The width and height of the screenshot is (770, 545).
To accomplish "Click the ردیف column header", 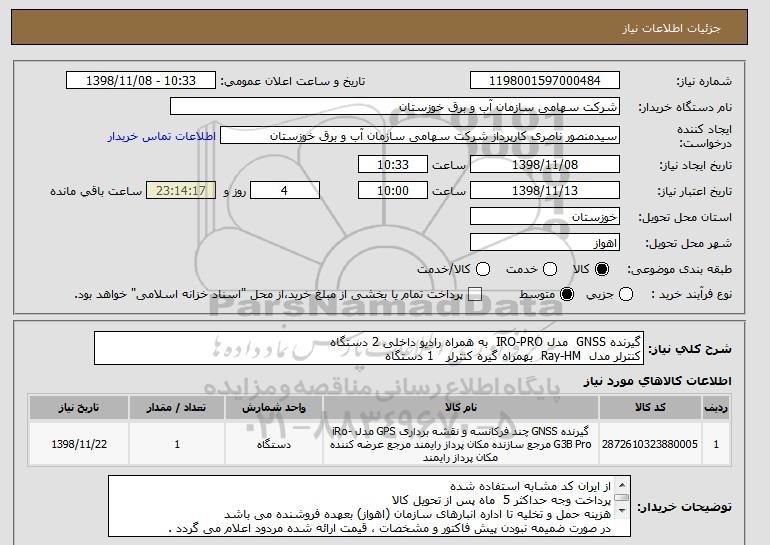I will click(716, 408).
